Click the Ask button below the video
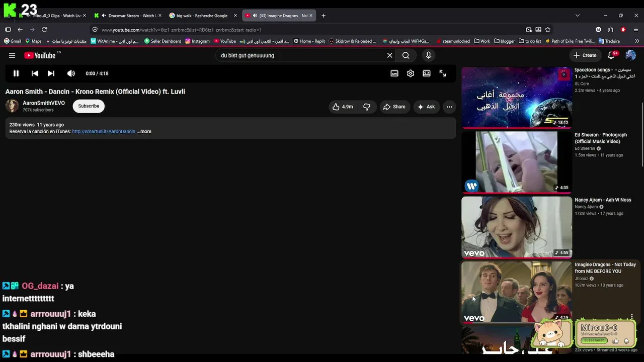The width and height of the screenshot is (644, 362). point(426,107)
